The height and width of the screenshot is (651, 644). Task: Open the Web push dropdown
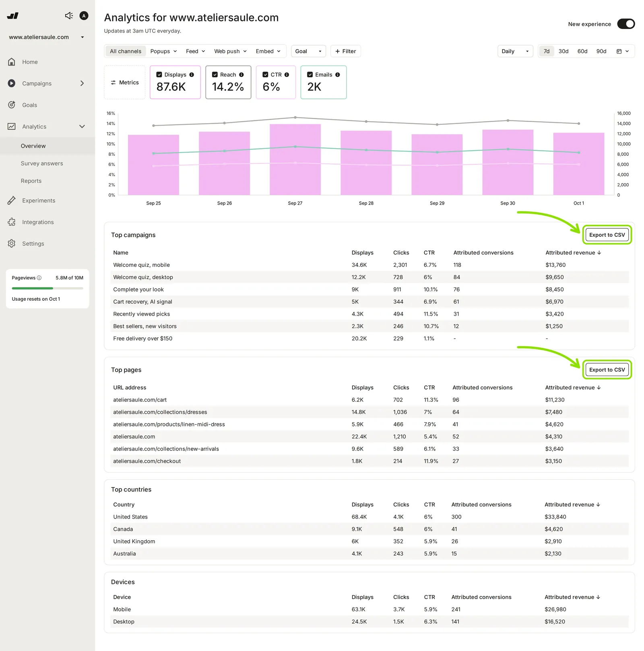pos(230,51)
